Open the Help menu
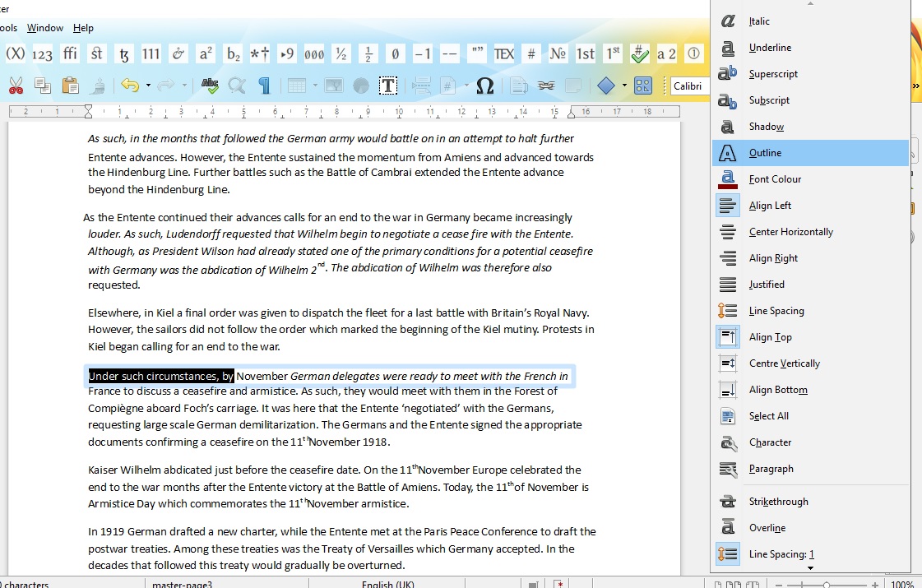 coord(83,27)
